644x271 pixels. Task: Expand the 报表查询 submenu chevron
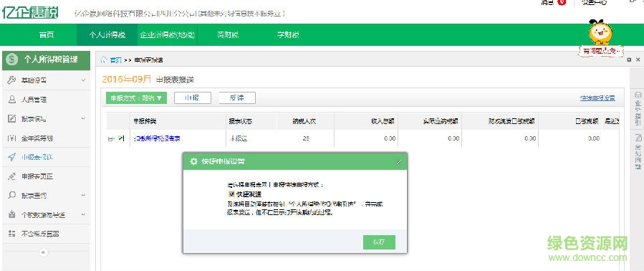pos(83,195)
